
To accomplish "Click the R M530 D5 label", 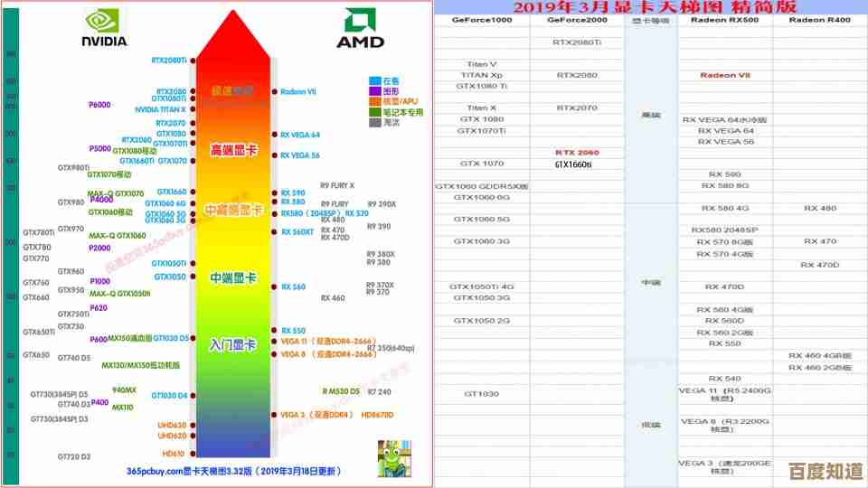I will (x=341, y=391).
